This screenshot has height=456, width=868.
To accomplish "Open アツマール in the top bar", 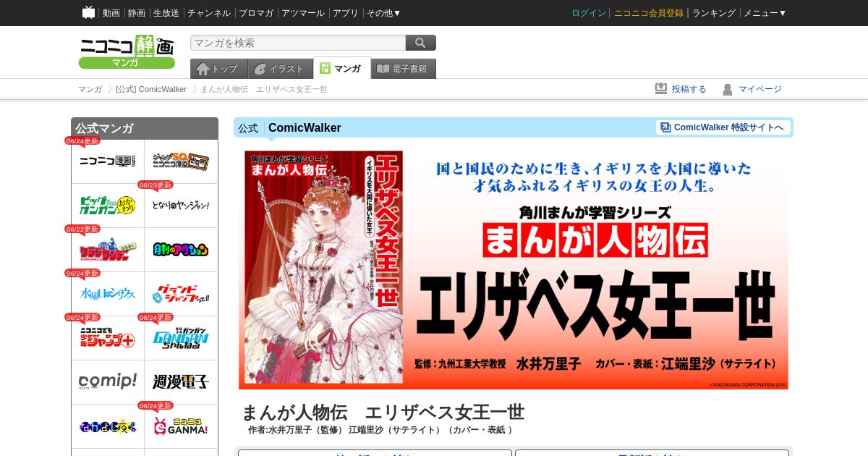I will click(x=303, y=13).
